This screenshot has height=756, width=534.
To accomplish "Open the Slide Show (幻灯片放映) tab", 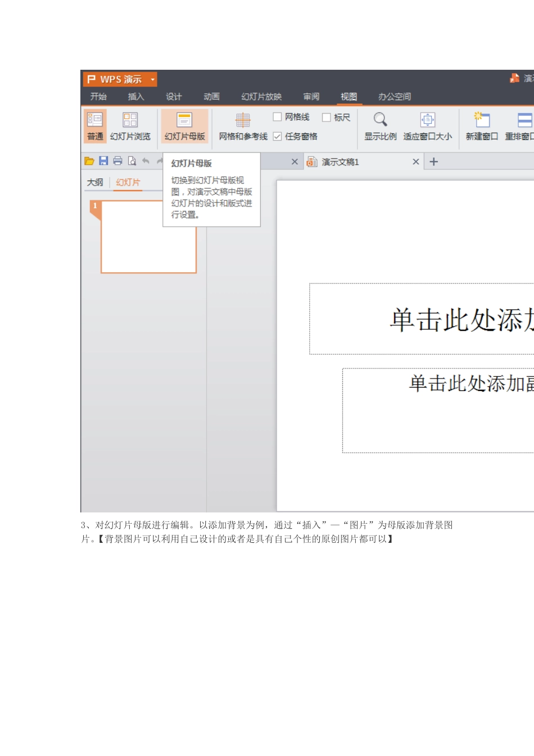I will click(x=261, y=97).
